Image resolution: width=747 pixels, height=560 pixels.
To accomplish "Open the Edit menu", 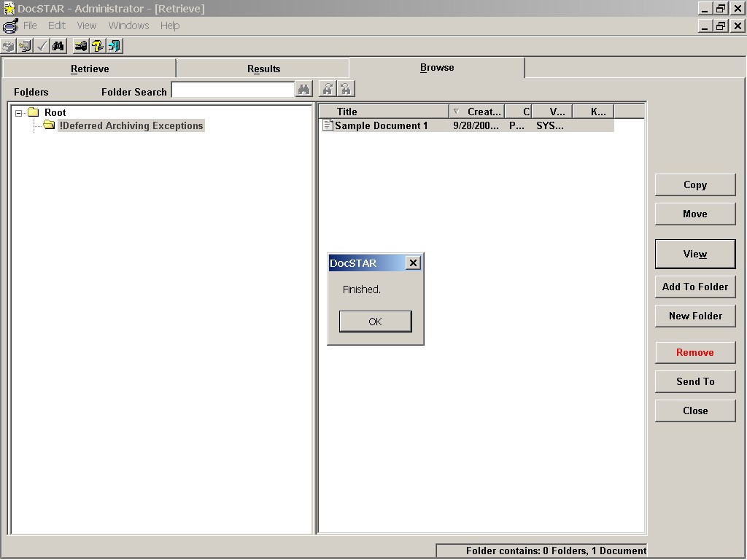I will pos(57,26).
